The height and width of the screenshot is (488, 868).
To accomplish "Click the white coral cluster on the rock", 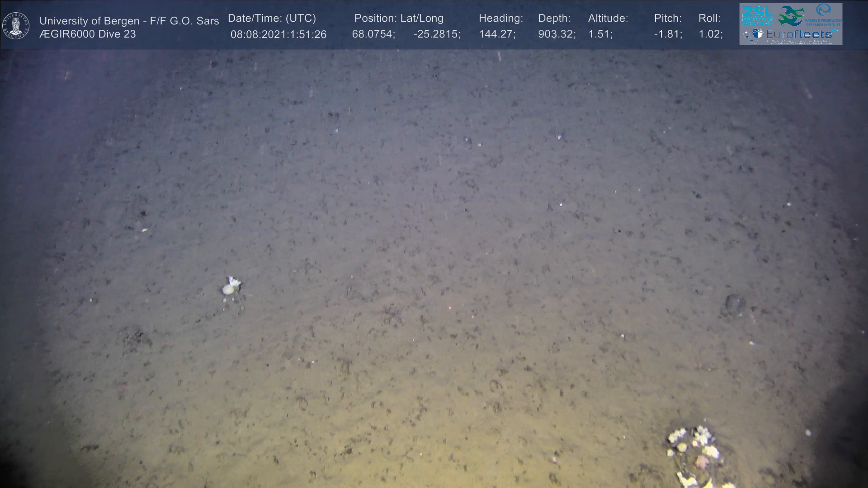I will [x=692, y=446].
